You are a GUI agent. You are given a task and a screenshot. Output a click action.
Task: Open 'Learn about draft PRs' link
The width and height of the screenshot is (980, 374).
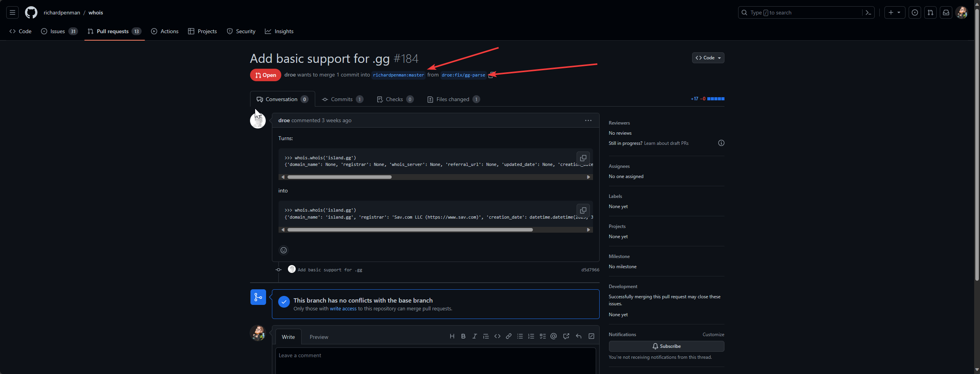666,143
